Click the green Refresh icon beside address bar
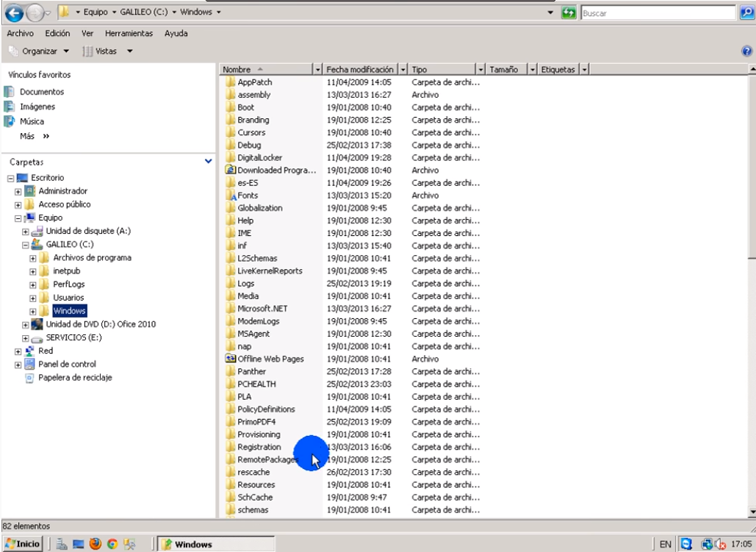 click(569, 12)
